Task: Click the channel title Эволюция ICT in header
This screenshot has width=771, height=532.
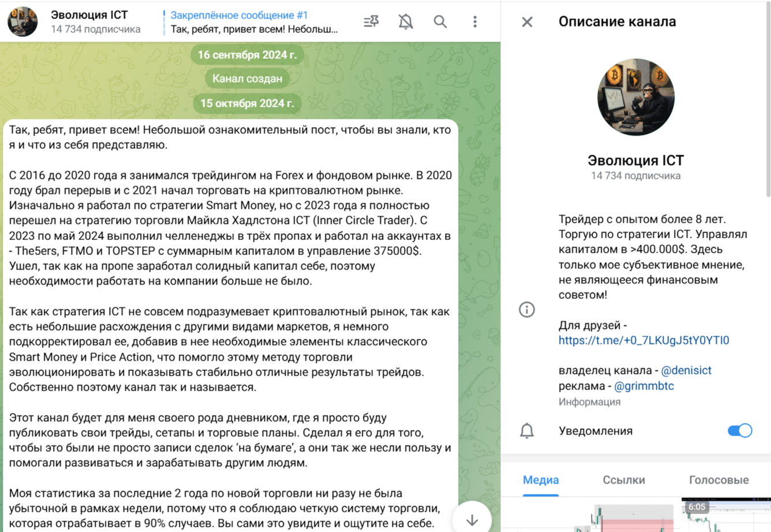Action: [89, 15]
